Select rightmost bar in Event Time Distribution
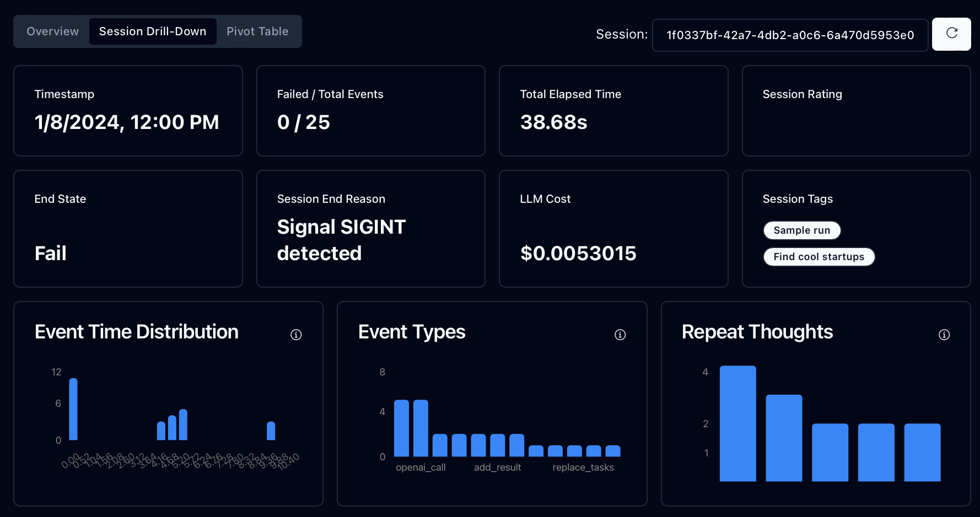The width and height of the screenshot is (980, 517). click(271, 431)
